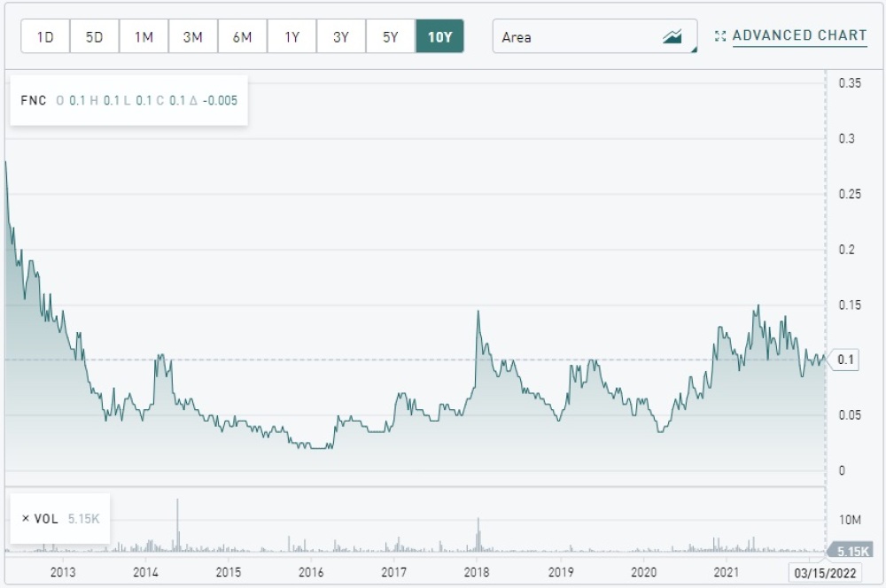Switch chart to 3M range
This screenshot has width=886, height=588.
click(x=192, y=36)
